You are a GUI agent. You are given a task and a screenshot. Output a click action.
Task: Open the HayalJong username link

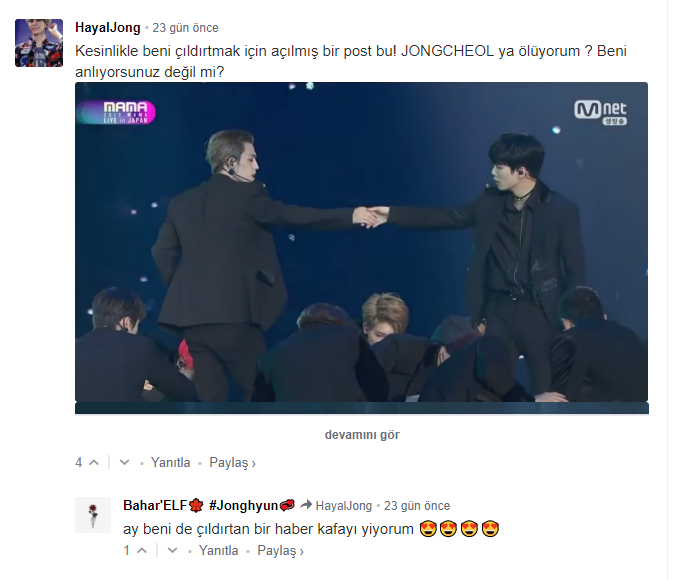pyautogui.click(x=108, y=27)
